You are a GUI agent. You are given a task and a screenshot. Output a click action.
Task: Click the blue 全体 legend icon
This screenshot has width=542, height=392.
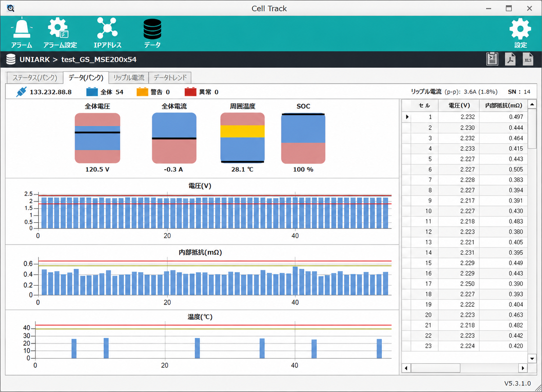pos(92,92)
